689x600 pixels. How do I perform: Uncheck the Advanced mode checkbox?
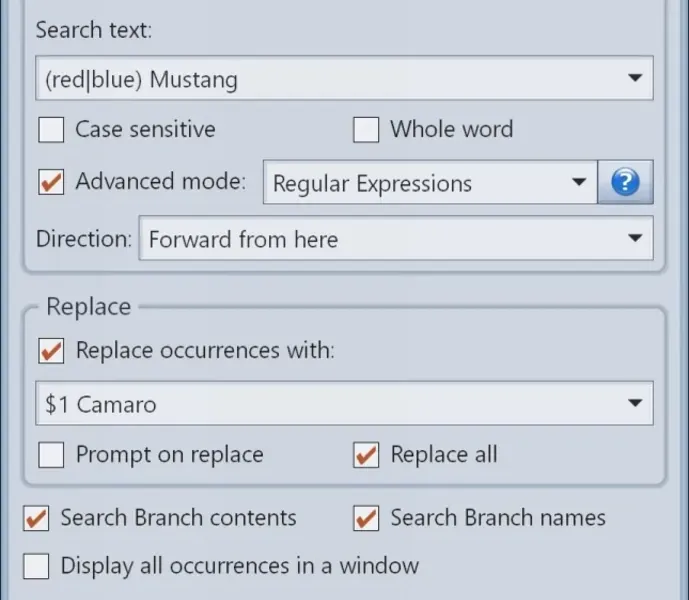pyautogui.click(x=51, y=183)
